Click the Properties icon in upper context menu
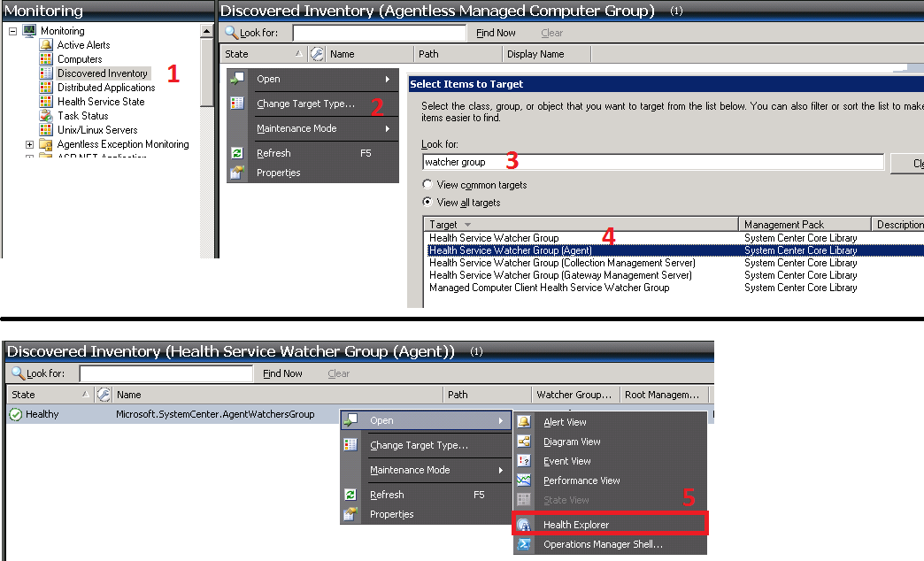The height and width of the screenshot is (561, 924). click(237, 172)
